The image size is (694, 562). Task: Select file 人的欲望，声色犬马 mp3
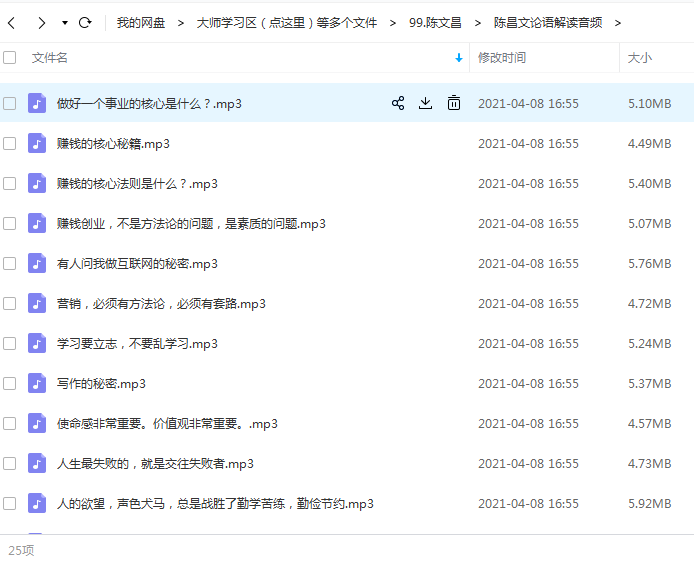[x=215, y=504]
